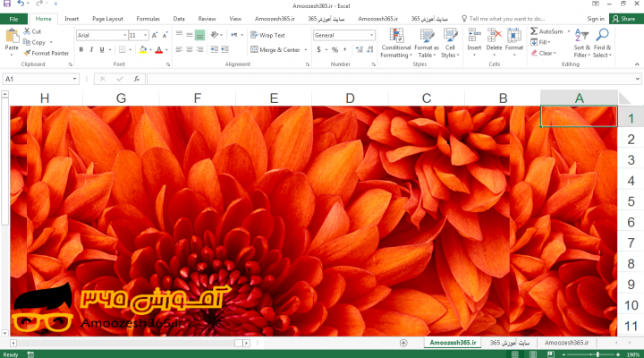The height and width of the screenshot is (358, 644).
Task: Open the font size 11 dropdown
Action: coord(146,35)
